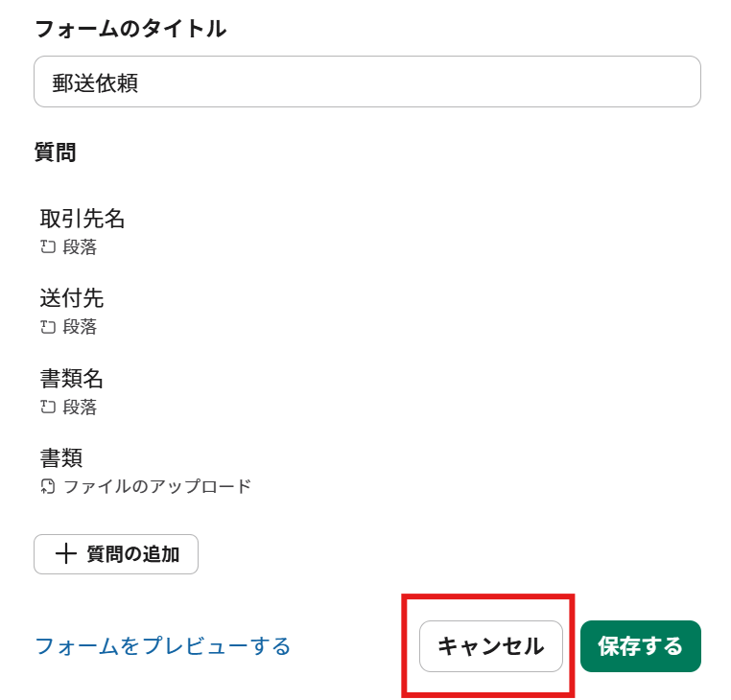Click the 質問 section heading
This screenshot has width=731, height=700.
pyautogui.click(x=55, y=152)
